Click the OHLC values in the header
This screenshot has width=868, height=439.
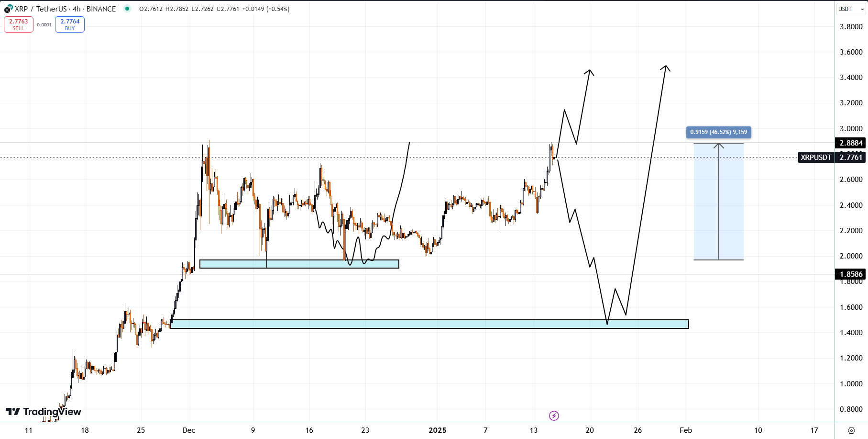tap(214, 9)
